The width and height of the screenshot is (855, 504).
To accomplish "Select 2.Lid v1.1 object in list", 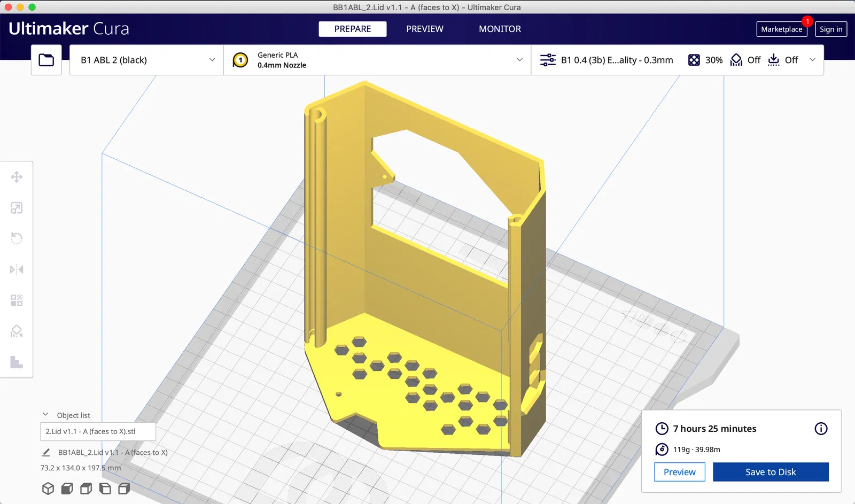I will pyautogui.click(x=98, y=431).
